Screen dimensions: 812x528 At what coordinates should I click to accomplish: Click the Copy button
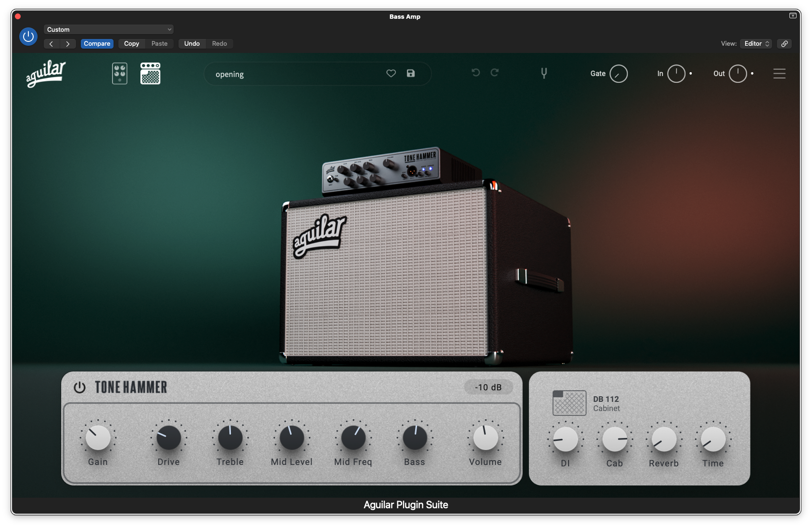(131, 44)
